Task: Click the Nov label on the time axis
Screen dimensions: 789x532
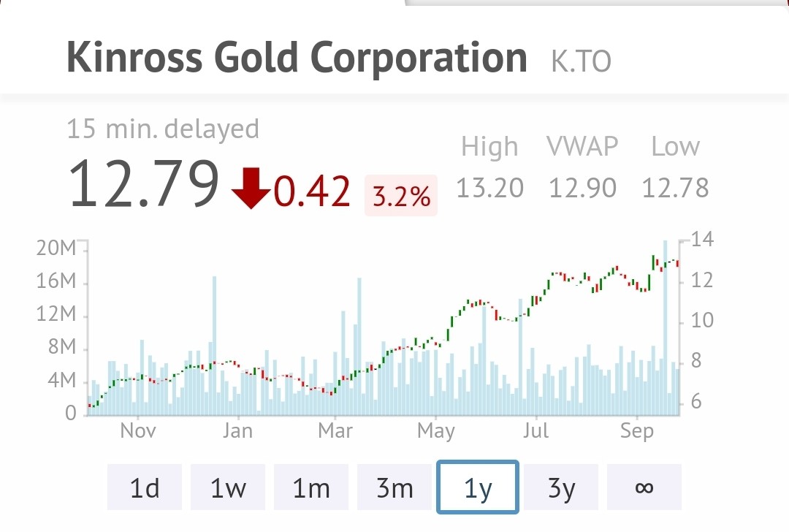Action: [138, 430]
